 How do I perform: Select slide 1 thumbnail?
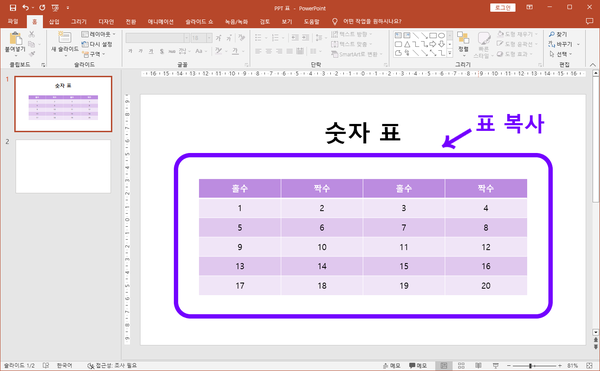coord(63,104)
